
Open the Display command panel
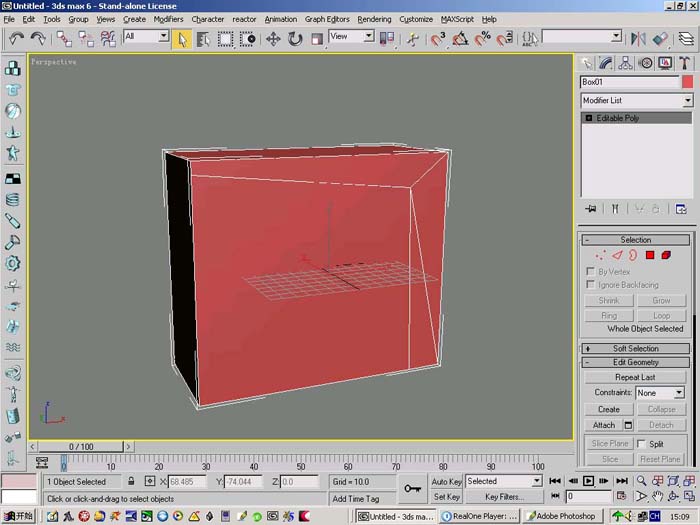665,63
